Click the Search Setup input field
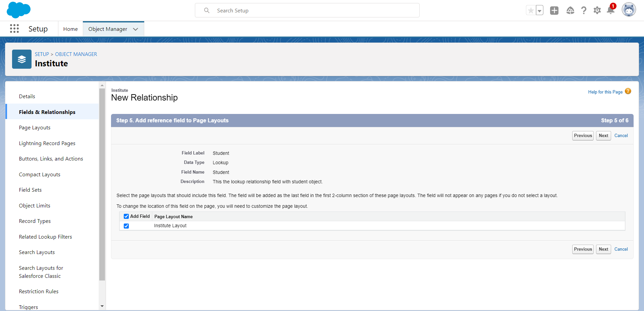The height and width of the screenshot is (311, 644). 307,10
